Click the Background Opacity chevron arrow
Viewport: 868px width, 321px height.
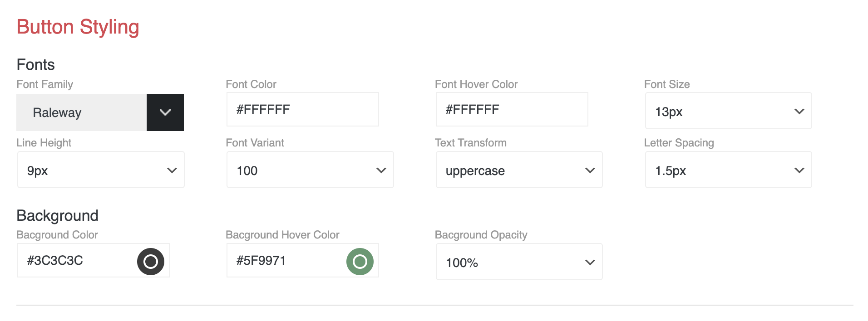(x=590, y=263)
